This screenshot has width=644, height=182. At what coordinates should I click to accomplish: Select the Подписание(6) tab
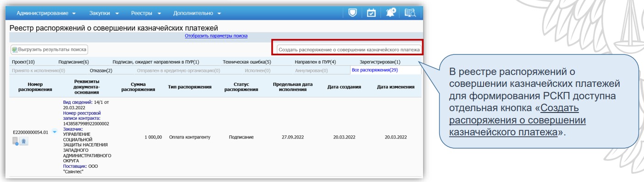[73, 62]
